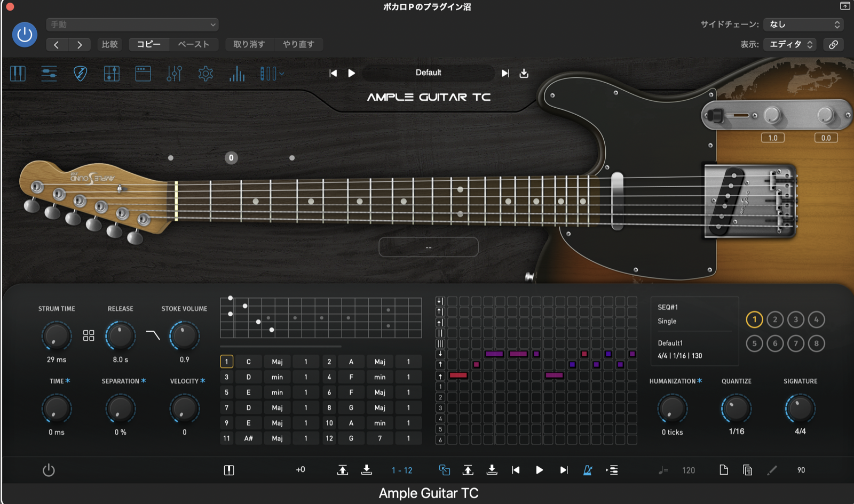
Task: Click the 1 - 12 chord range selector
Action: [402, 470]
